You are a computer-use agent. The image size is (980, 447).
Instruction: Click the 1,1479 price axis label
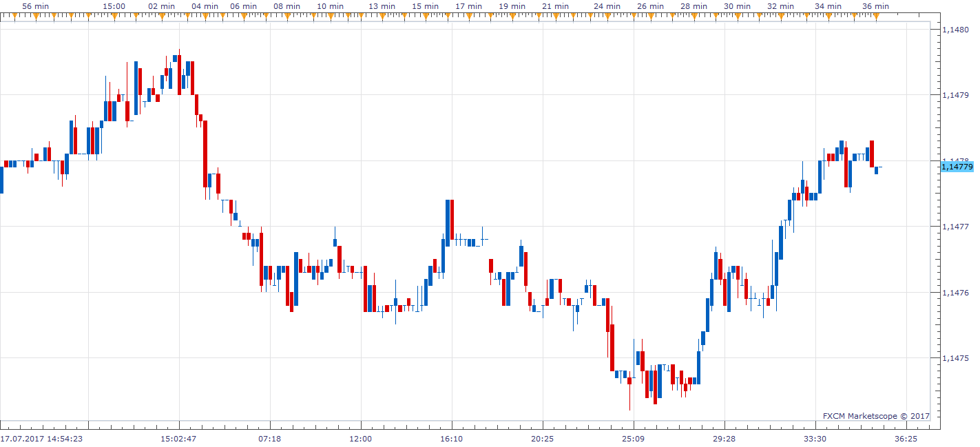957,95
